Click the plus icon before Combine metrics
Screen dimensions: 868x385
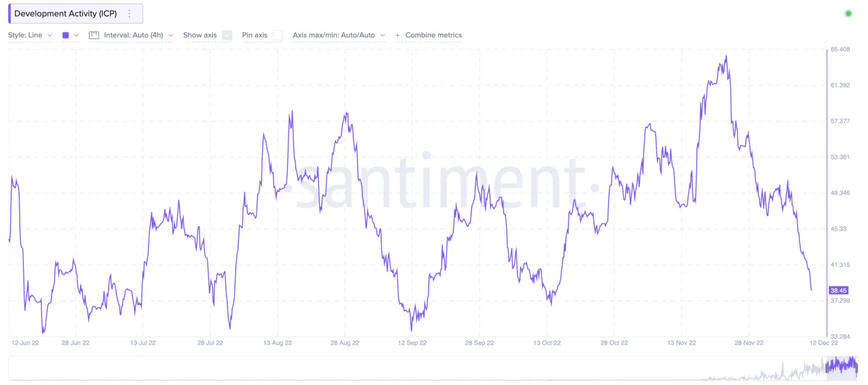coord(398,35)
